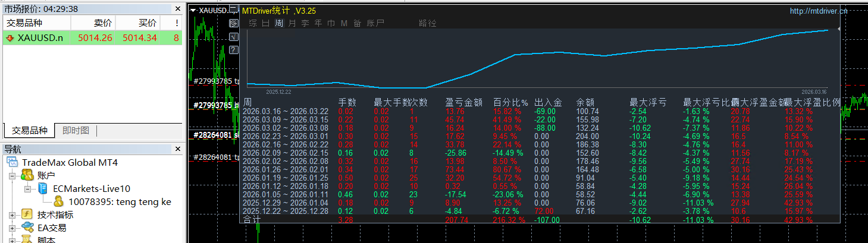Switch to the 即时图 tab
Image resolution: width=868 pixels, height=243 pixels.
[x=76, y=131]
